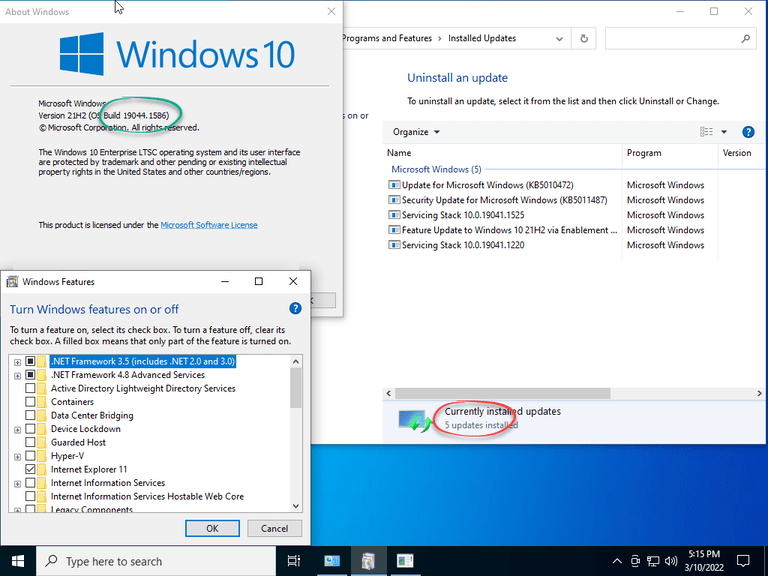This screenshot has width=768, height=576.
Task: Click Installed Updates help question icon
Action: coord(748,132)
